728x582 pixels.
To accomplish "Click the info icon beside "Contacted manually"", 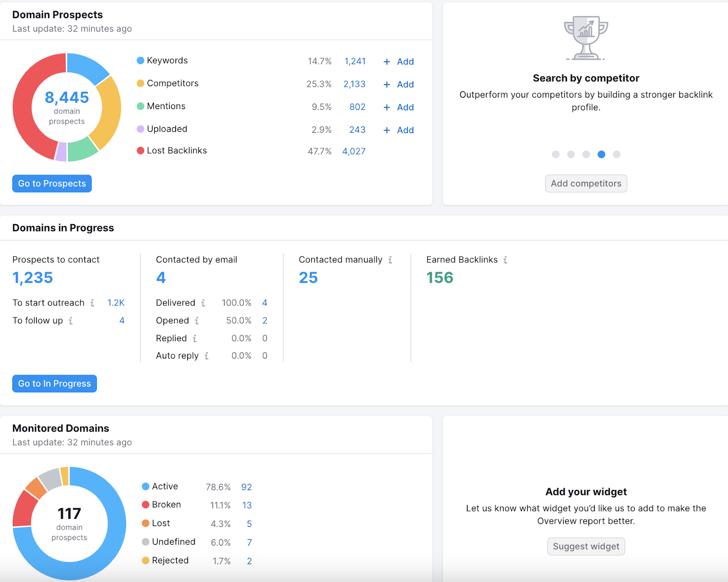I will [390, 260].
